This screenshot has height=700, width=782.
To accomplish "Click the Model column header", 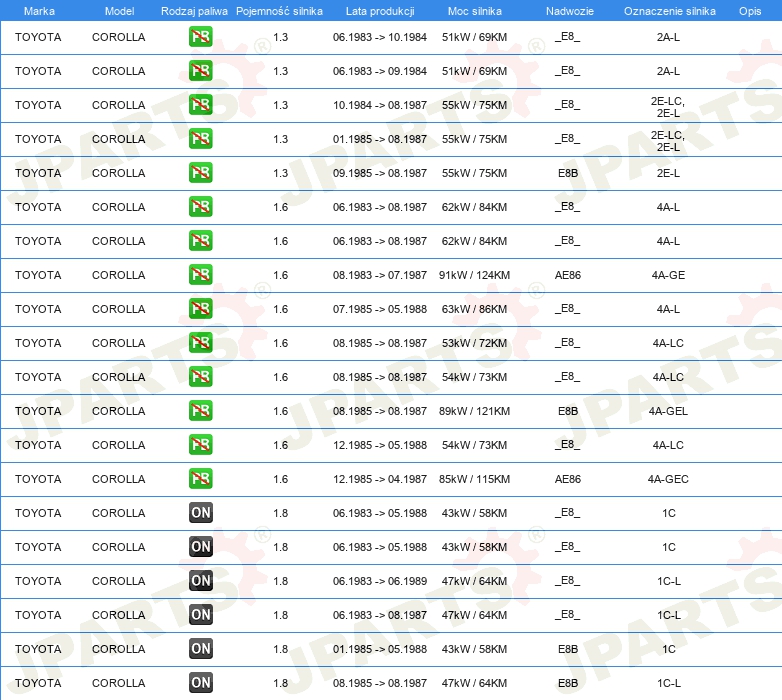I will click(x=119, y=11).
